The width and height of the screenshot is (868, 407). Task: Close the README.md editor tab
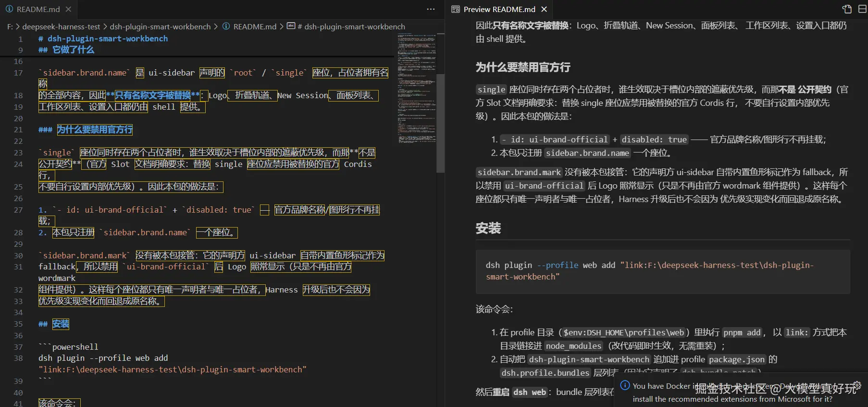tap(68, 9)
